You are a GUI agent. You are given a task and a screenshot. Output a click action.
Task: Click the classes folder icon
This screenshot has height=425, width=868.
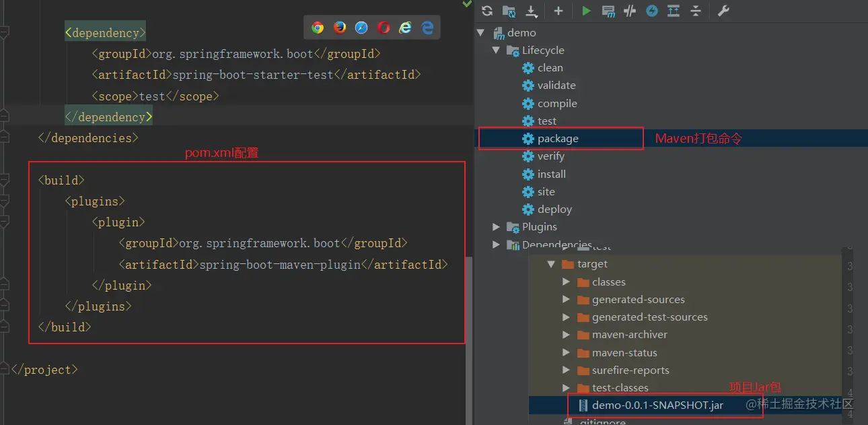[583, 282]
